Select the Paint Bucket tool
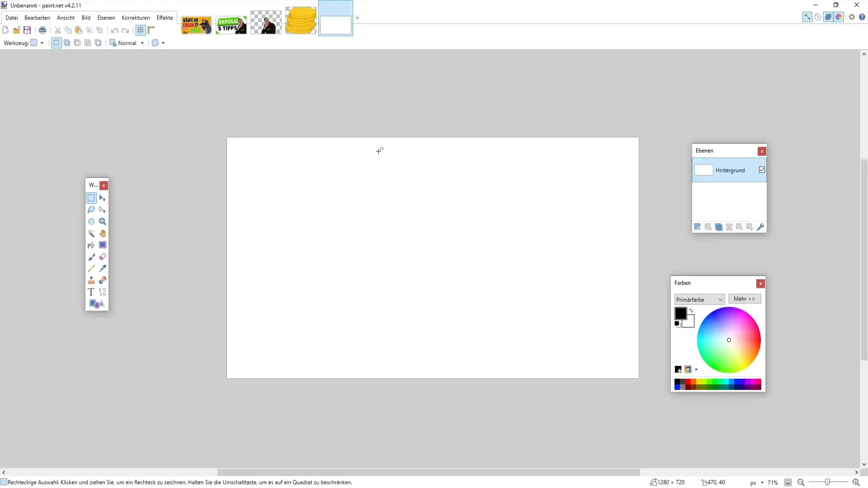 (x=91, y=245)
